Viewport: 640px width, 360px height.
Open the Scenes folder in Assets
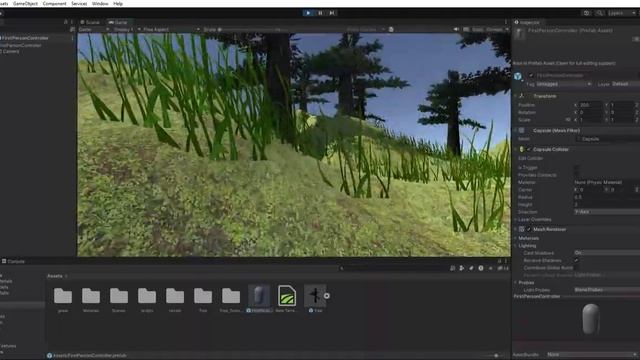(x=119, y=300)
